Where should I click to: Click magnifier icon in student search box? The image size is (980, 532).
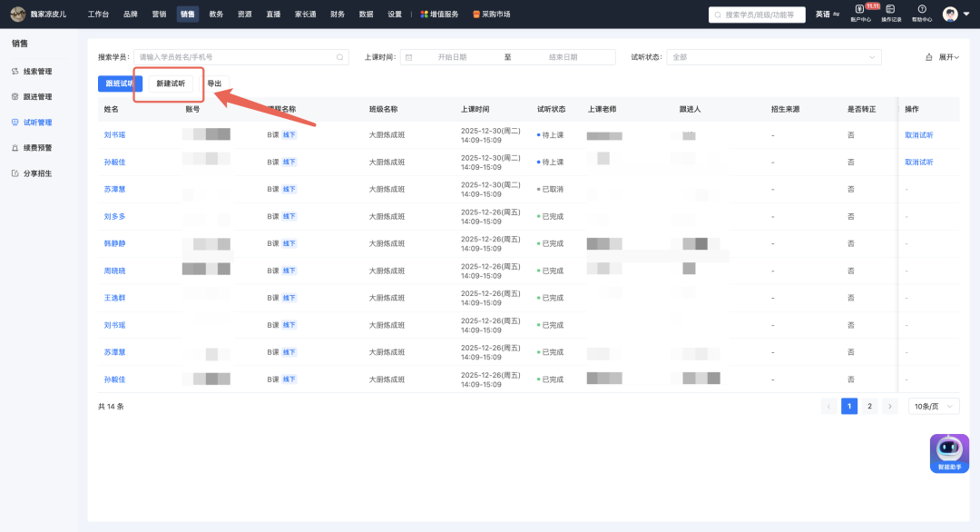[x=340, y=57]
